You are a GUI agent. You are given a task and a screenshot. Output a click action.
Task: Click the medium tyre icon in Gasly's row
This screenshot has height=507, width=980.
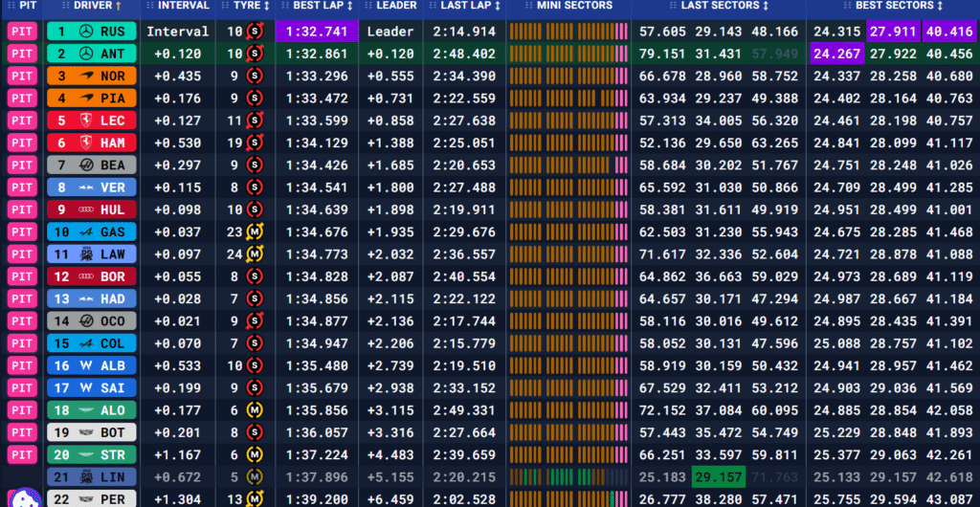click(254, 231)
